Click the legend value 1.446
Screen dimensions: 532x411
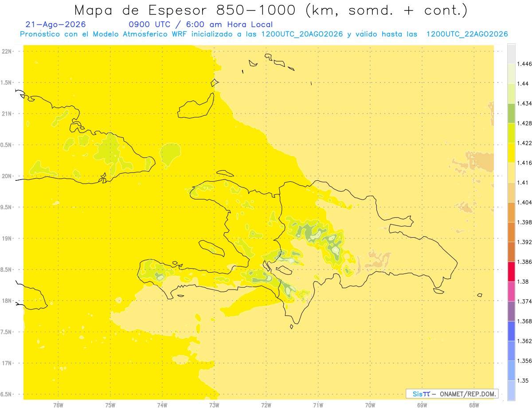(524, 64)
